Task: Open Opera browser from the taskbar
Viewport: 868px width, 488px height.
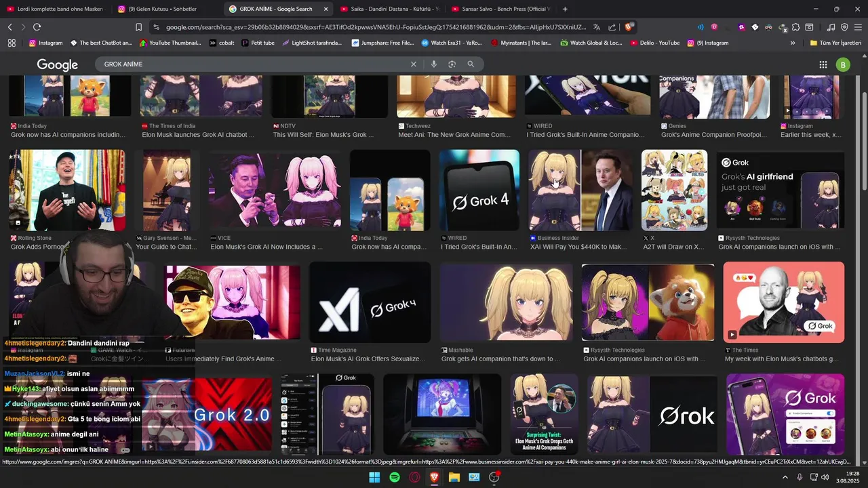Action: click(x=414, y=477)
